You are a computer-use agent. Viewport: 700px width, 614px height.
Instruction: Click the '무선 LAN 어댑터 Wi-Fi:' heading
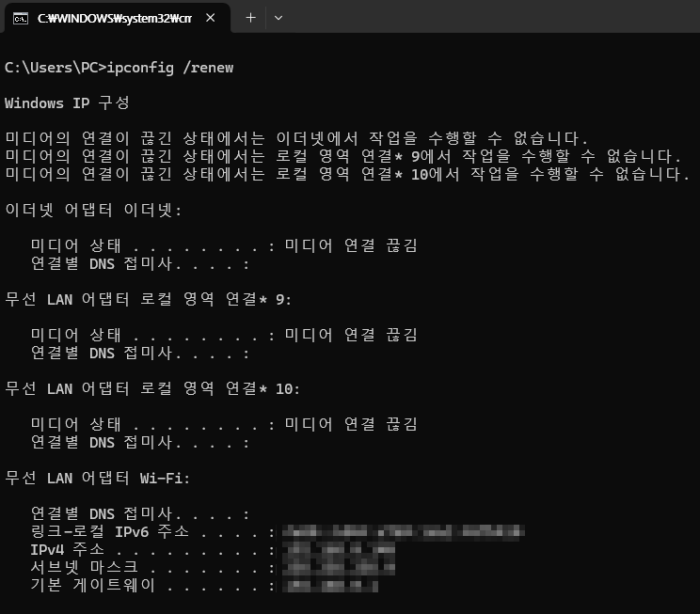pos(97,479)
